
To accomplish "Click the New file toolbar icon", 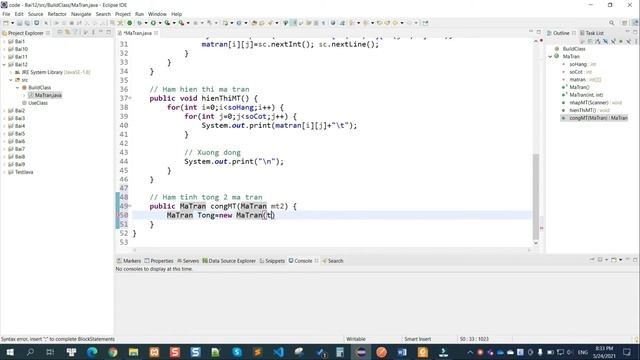I will pyautogui.click(x=6, y=23).
